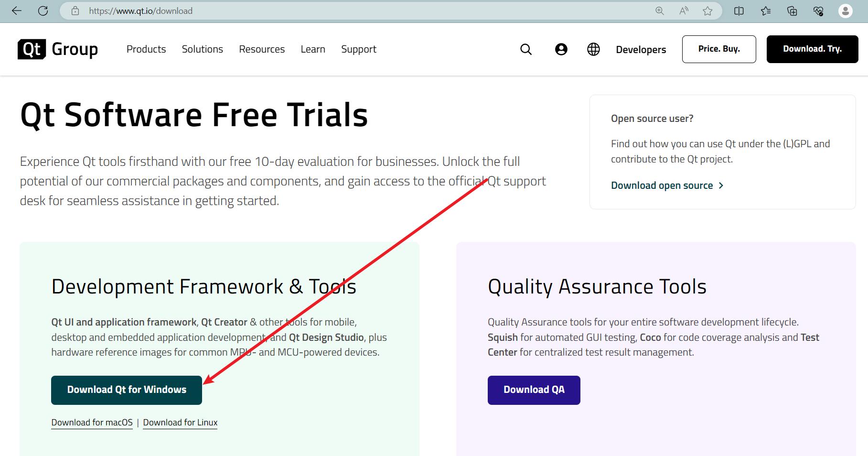
Task: Add page to favorites star icon
Action: pyautogui.click(x=707, y=11)
